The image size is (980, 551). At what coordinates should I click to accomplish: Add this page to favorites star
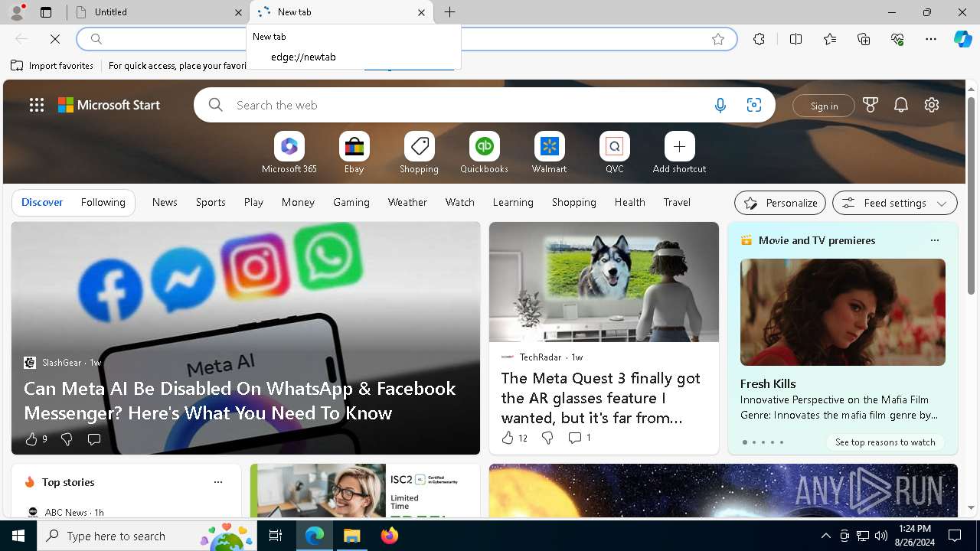pos(718,39)
